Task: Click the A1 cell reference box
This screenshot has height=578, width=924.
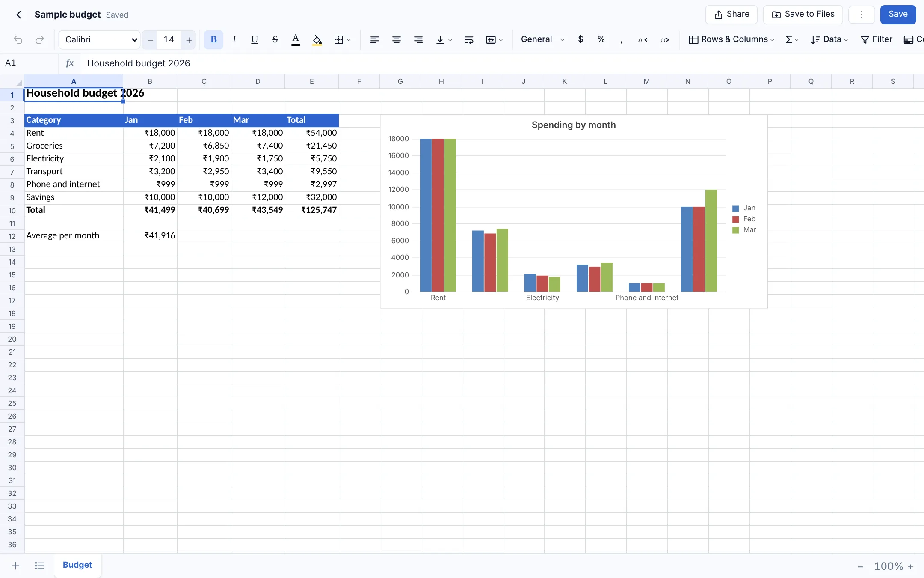Action: coord(29,63)
